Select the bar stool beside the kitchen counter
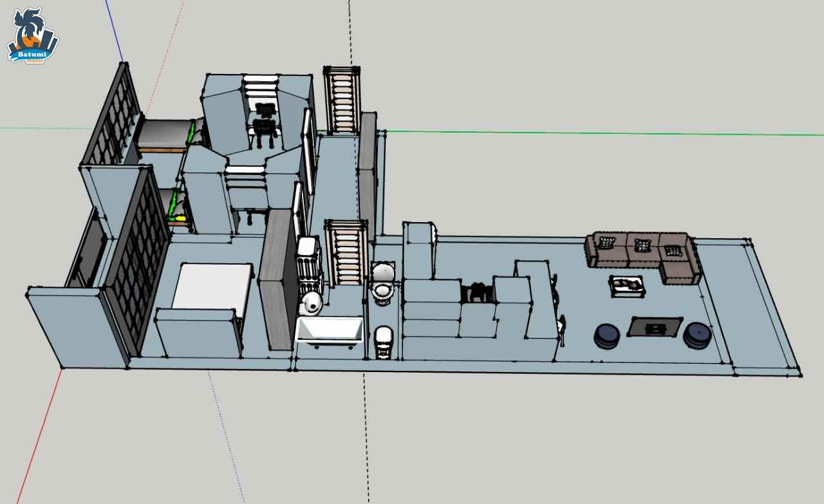This screenshot has height=504, width=824. click(561, 330)
